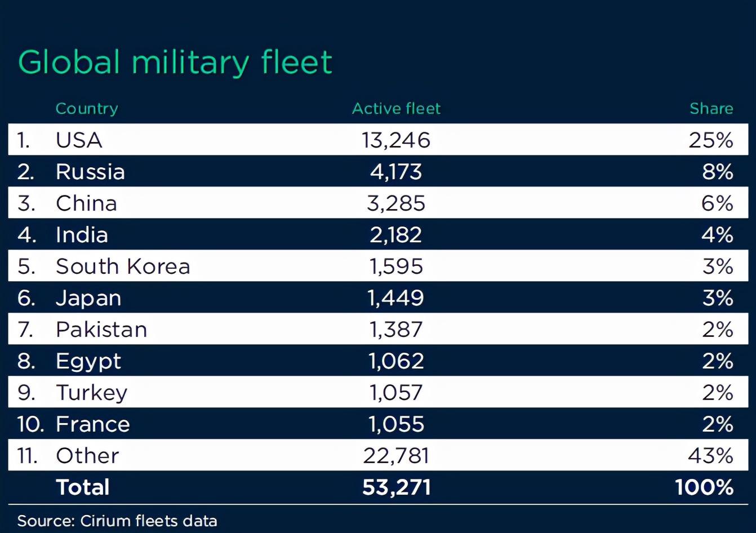Select the South Korea row label
The height and width of the screenshot is (533, 756).
click(x=123, y=266)
